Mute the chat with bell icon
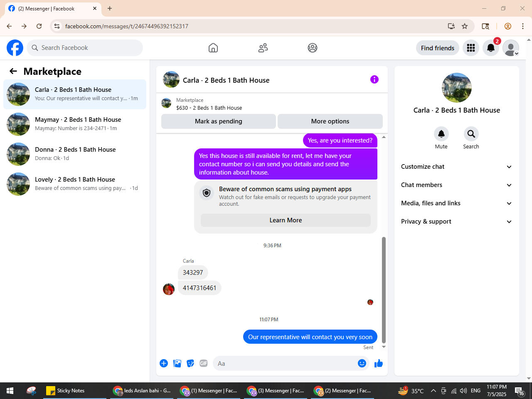 (x=441, y=134)
